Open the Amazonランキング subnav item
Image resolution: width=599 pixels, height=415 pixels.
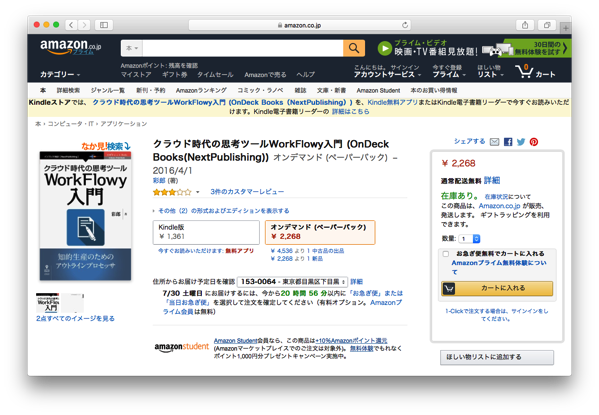pos(201,90)
